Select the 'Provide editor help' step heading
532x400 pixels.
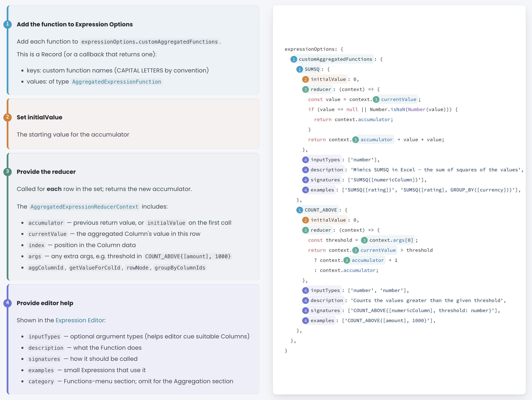coord(45,303)
